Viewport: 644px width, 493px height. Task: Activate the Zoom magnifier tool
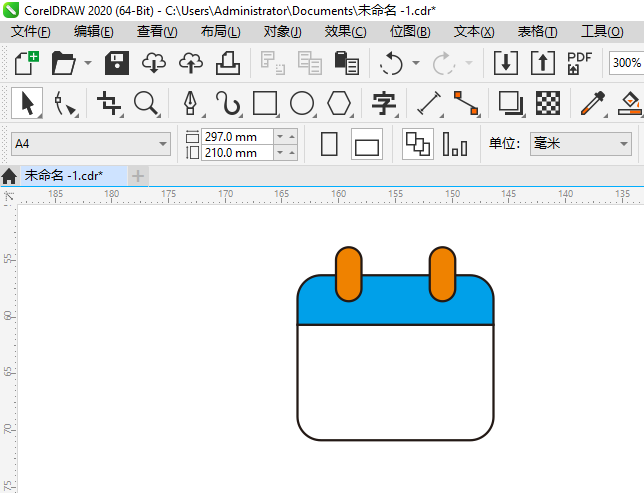[x=146, y=103]
